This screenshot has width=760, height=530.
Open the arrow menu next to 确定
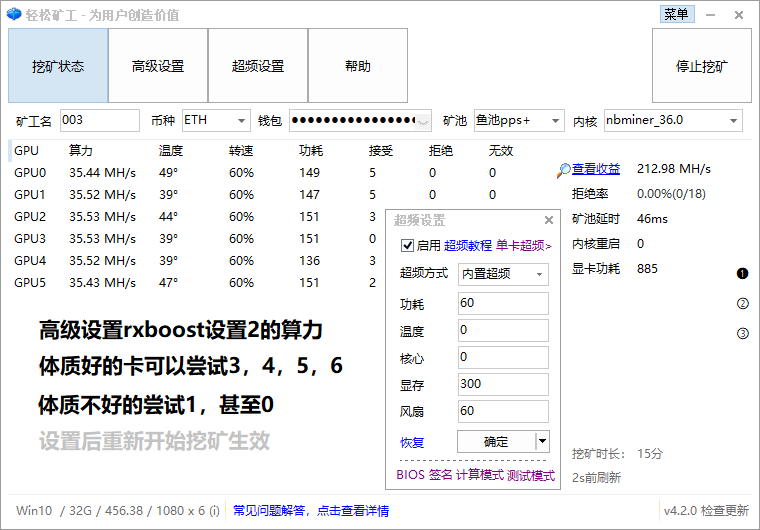click(542, 441)
